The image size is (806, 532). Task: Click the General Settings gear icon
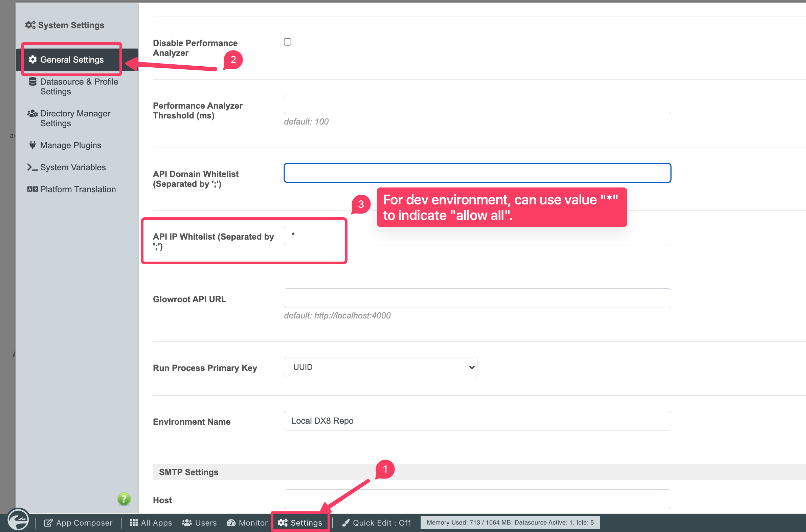point(32,60)
